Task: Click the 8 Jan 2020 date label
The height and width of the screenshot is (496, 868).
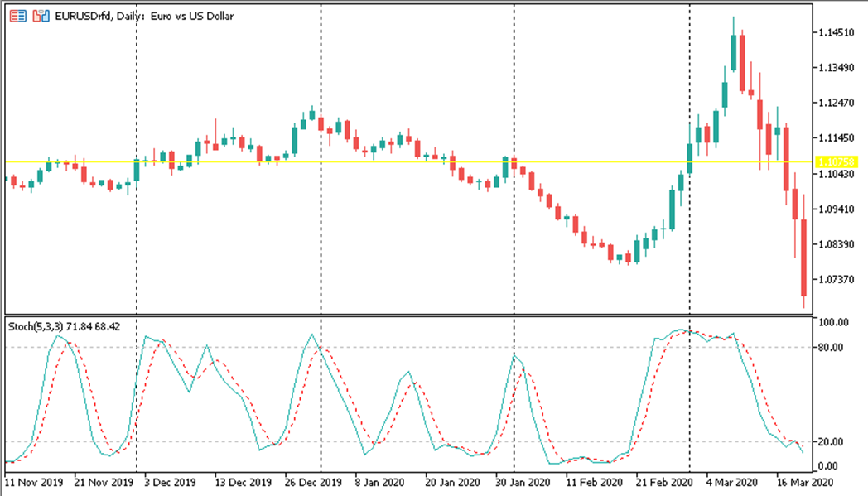Action: click(379, 482)
